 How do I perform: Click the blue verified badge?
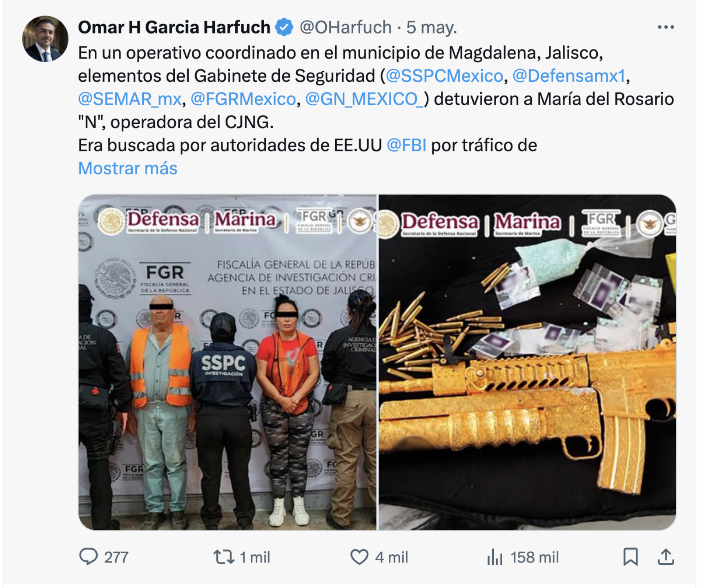pyautogui.click(x=284, y=27)
